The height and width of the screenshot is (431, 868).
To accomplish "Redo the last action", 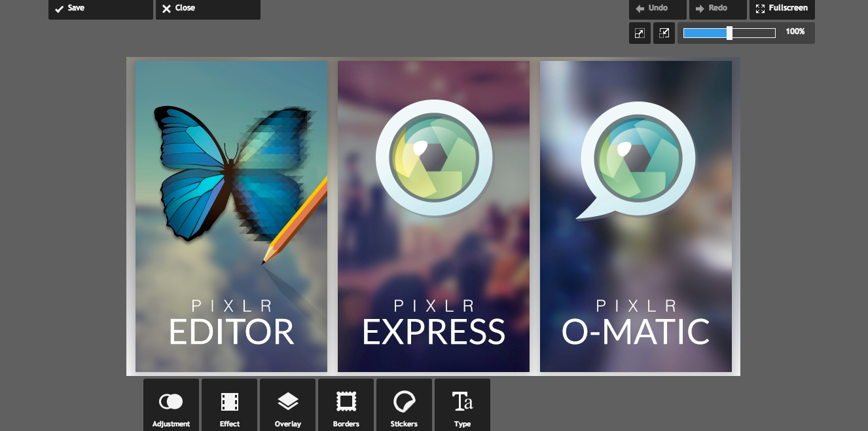I will (718, 9).
